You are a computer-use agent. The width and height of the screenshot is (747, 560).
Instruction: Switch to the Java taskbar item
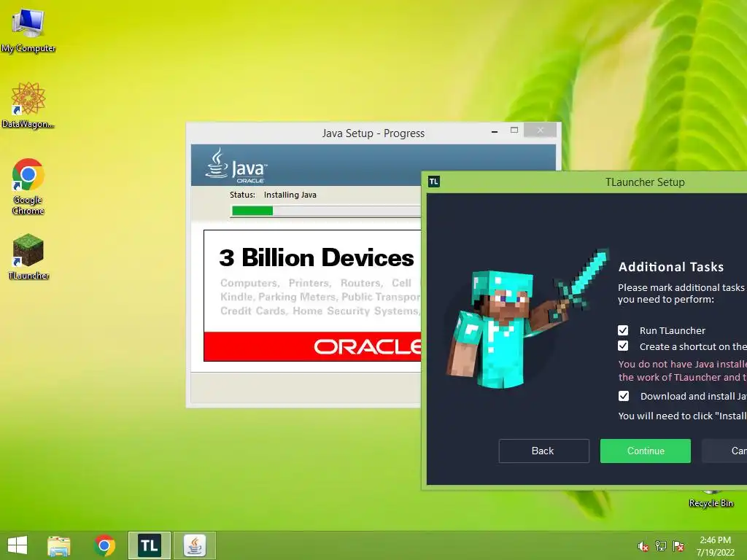(194, 545)
